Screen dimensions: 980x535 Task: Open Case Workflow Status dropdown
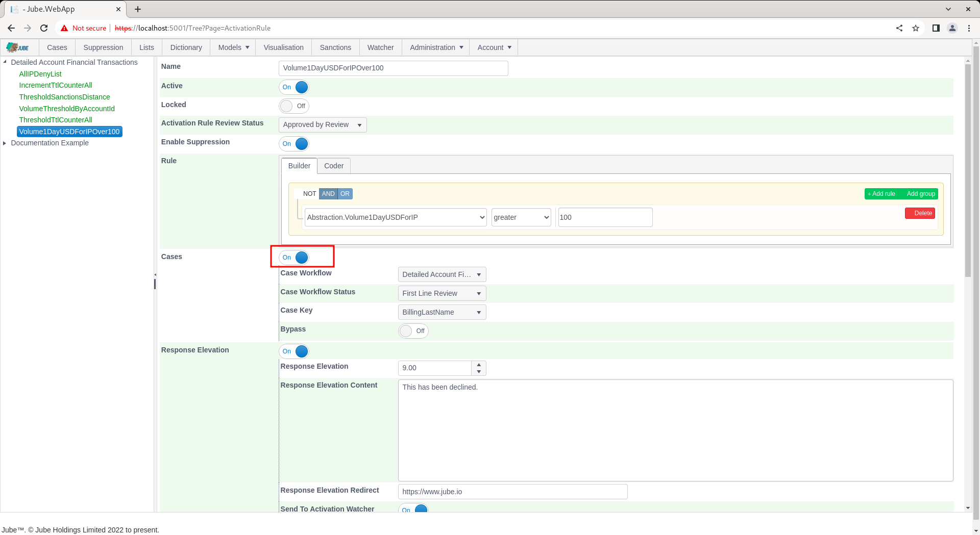[x=442, y=293]
